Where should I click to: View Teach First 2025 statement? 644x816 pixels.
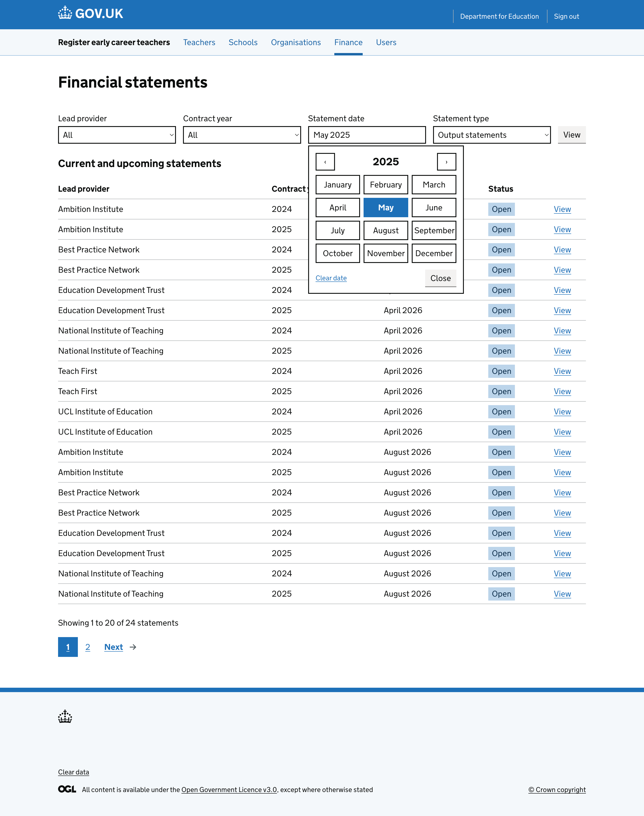pyautogui.click(x=562, y=391)
